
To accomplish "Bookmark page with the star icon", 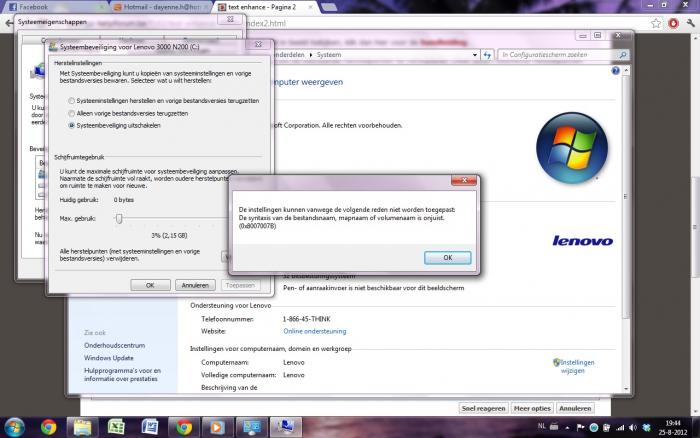I will click(x=656, y=23).
